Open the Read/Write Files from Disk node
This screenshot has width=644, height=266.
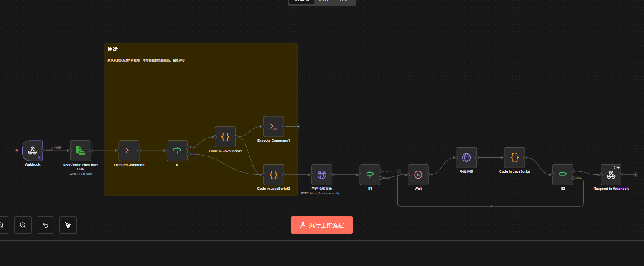[x=81, y=151]
